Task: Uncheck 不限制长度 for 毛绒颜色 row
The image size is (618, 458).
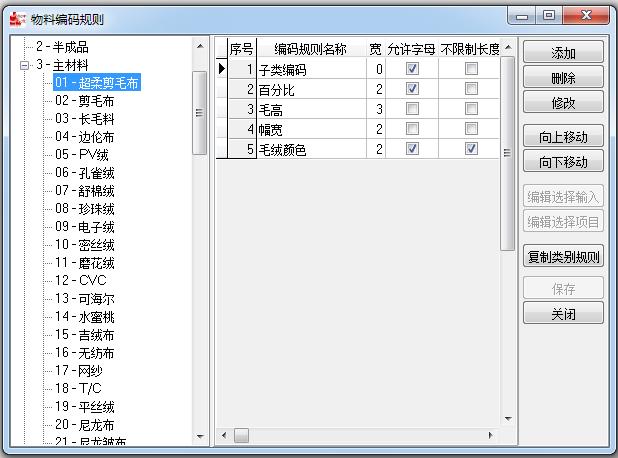Action: (471, 149)
